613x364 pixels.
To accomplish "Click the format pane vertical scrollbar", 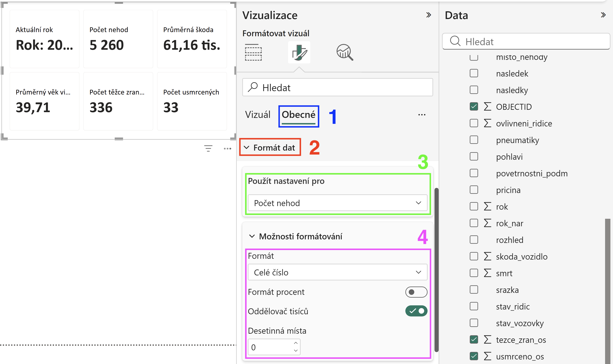I will click(436, 270).
